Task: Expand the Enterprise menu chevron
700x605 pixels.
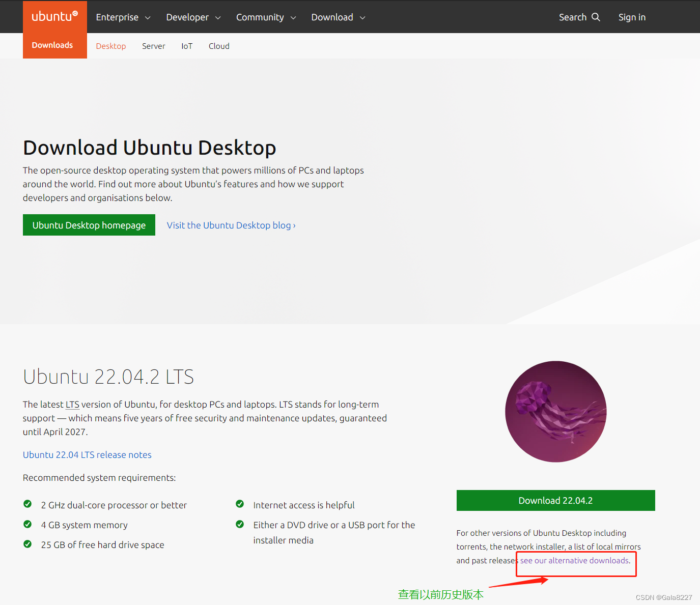Action: [x=148, y=18]
